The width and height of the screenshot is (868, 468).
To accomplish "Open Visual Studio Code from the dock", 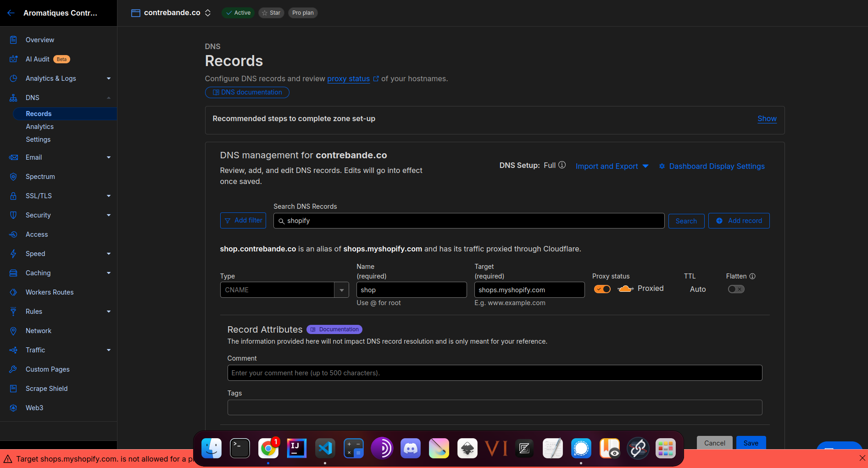I will point(325,448).
